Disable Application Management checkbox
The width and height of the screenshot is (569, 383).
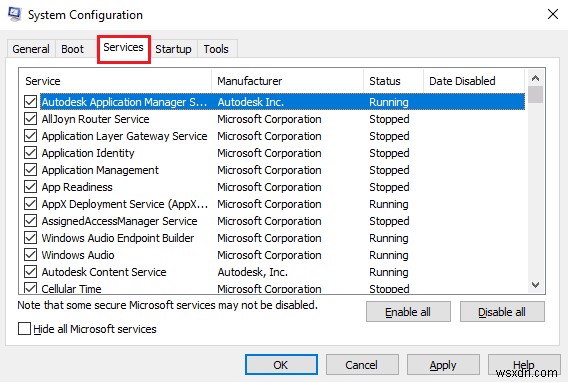pyautogui.click(x=30, y=170)
